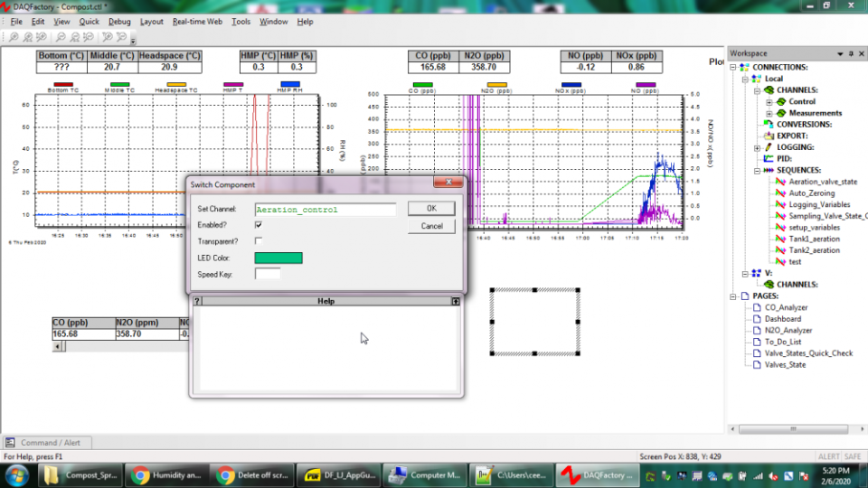Select the PID graph icon
868x488 pixels.
769,158
